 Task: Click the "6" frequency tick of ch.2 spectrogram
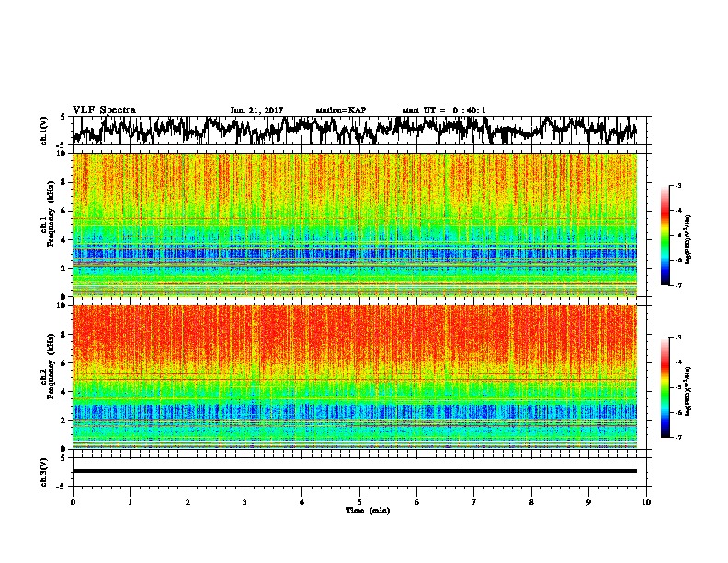coord(64,363)
